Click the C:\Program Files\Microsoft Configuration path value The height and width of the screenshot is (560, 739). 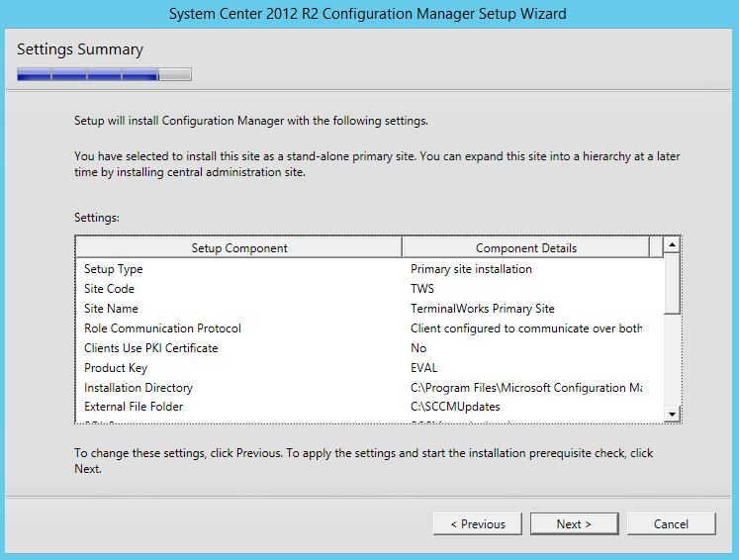pyautogui.click(x=526, y=388)
